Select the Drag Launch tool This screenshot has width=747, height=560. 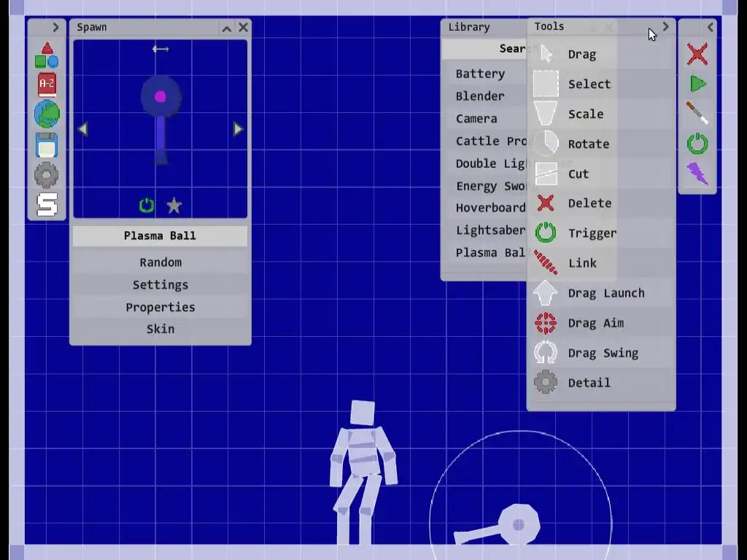click(601, 293)
